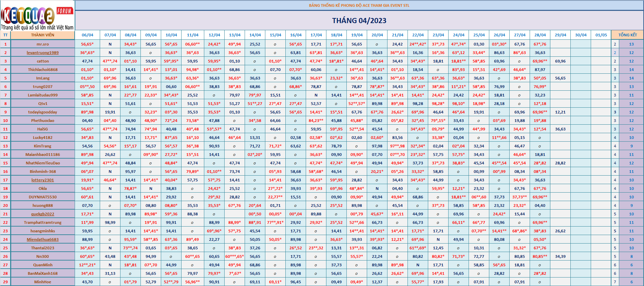Click member name Phethuoclao

[43, 121]
